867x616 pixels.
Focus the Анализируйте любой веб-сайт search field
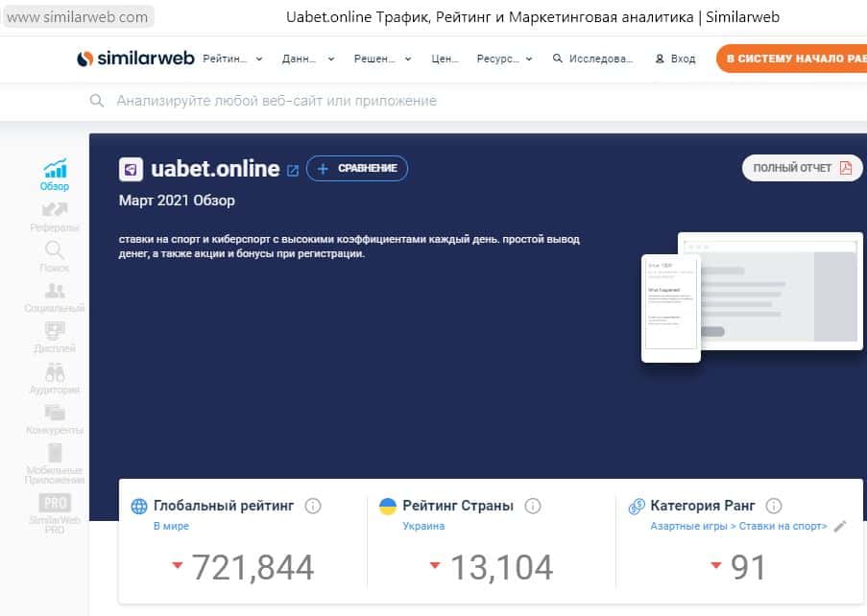click(x=277, y=101)
